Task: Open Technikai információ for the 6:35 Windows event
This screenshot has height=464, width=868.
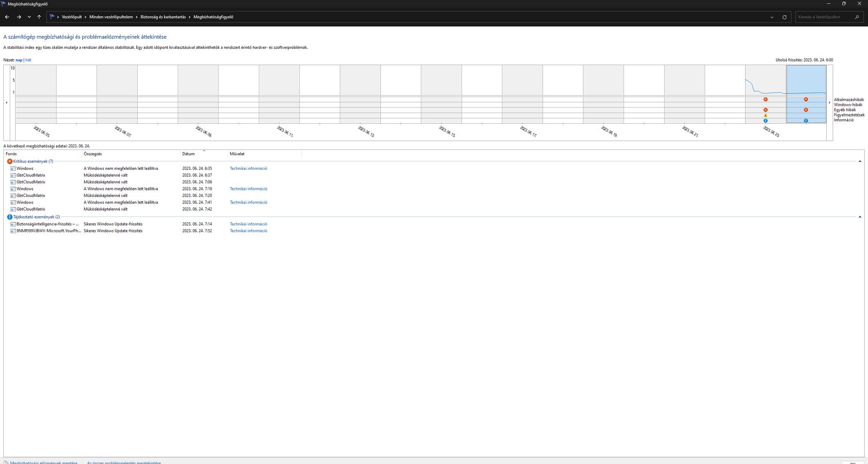Action: pos(248,168)
